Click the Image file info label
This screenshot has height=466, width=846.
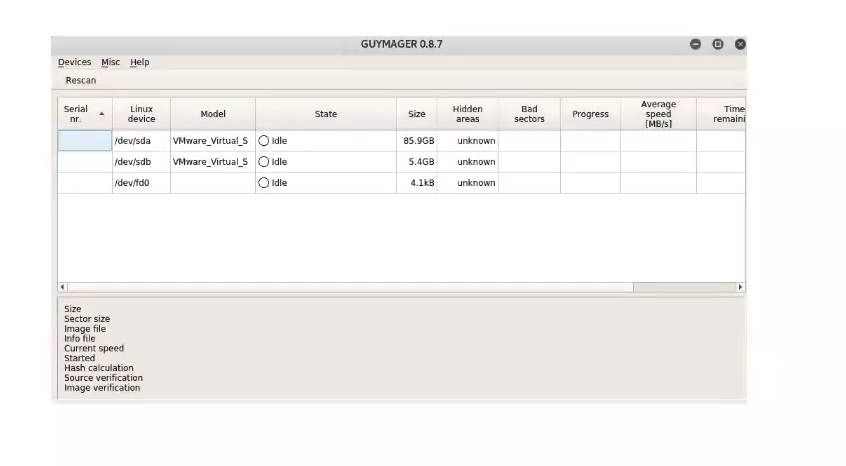pos(85,329)
